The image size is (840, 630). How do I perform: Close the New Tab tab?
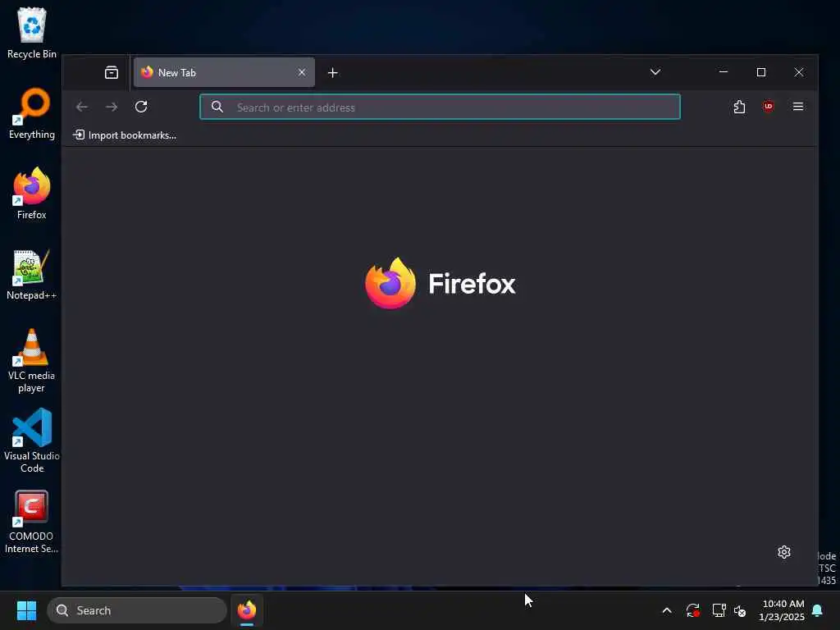302,72
